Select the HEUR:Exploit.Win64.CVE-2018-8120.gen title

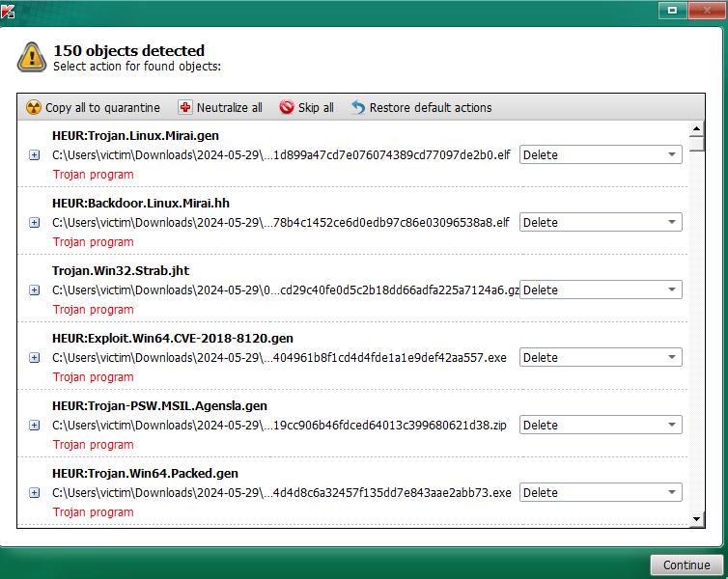click(173, 338)
